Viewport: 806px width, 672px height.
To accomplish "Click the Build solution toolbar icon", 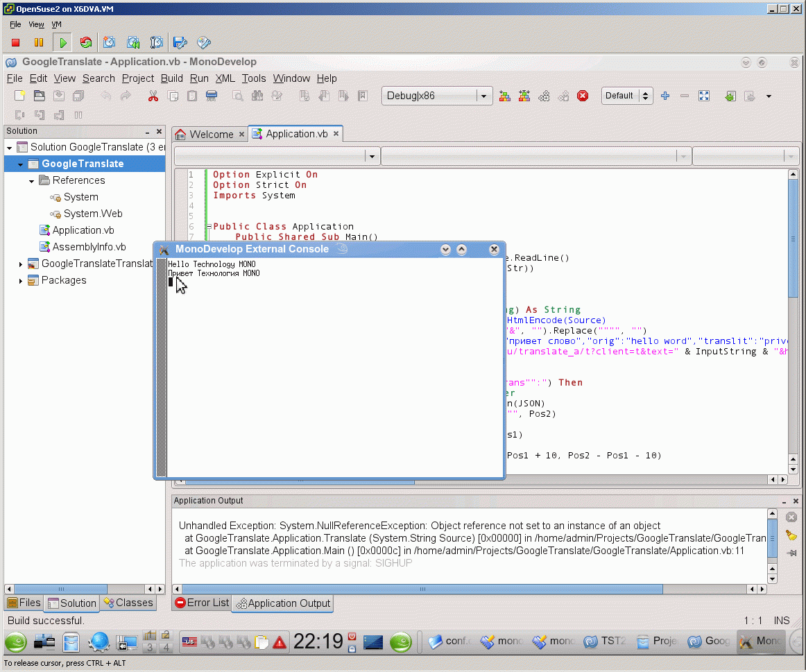I will point(505,96).
